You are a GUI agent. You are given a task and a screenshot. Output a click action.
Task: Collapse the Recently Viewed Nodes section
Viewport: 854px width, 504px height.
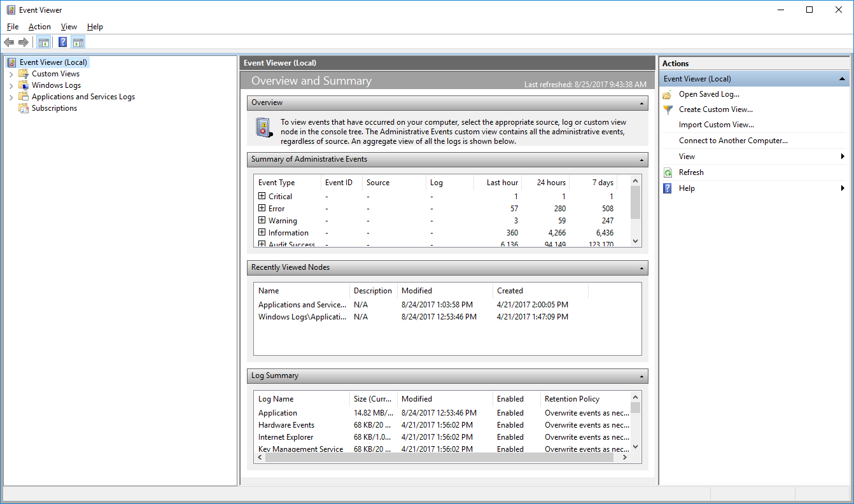641,268
